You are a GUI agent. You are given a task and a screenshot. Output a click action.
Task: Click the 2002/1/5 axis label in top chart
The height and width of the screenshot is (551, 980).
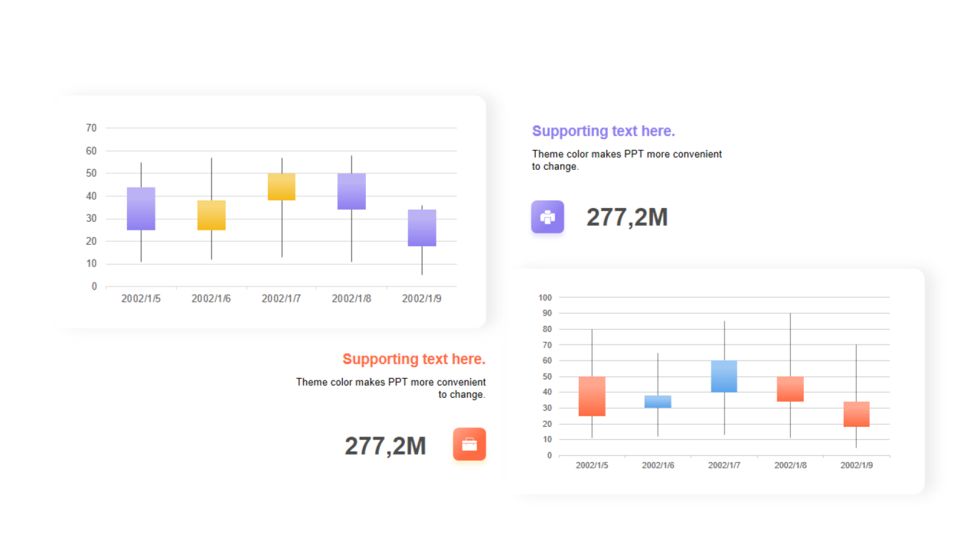tap(141, 298)
